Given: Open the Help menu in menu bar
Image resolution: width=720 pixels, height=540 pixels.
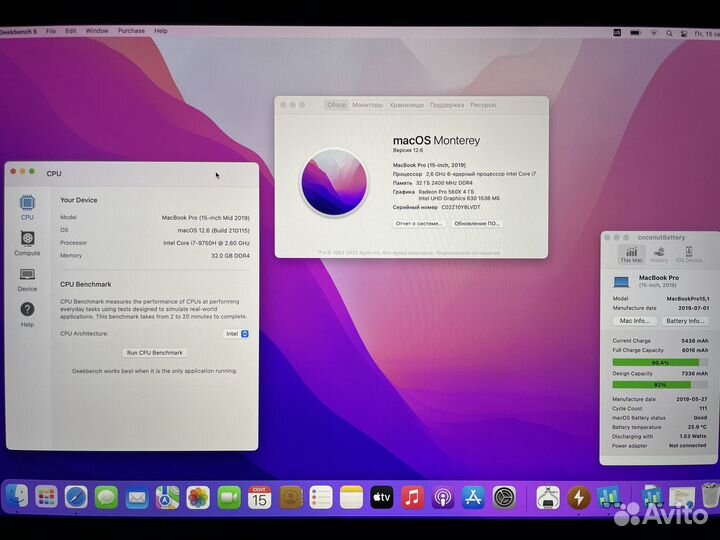Looking at the screenshot, I should click(x=161, y=31).
